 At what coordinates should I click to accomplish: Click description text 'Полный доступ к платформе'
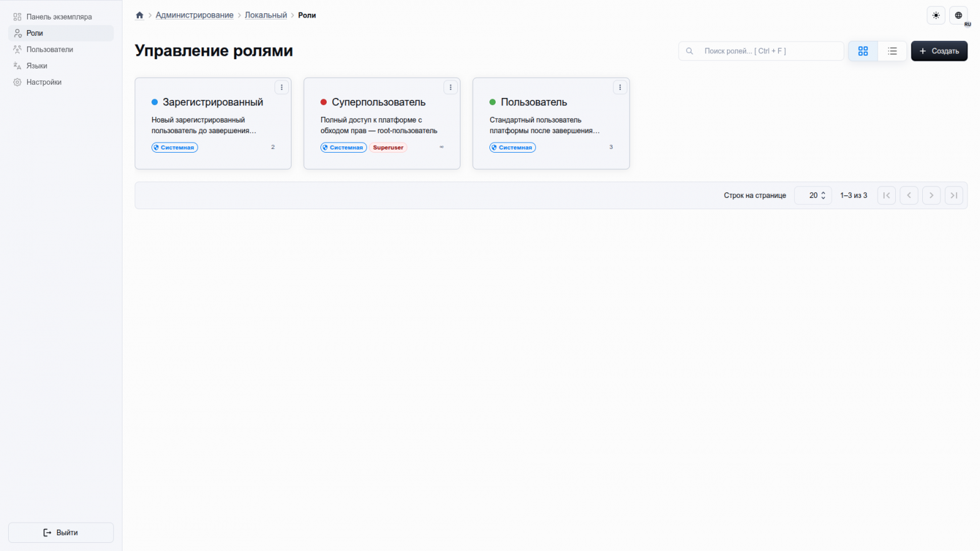(379, 125)
